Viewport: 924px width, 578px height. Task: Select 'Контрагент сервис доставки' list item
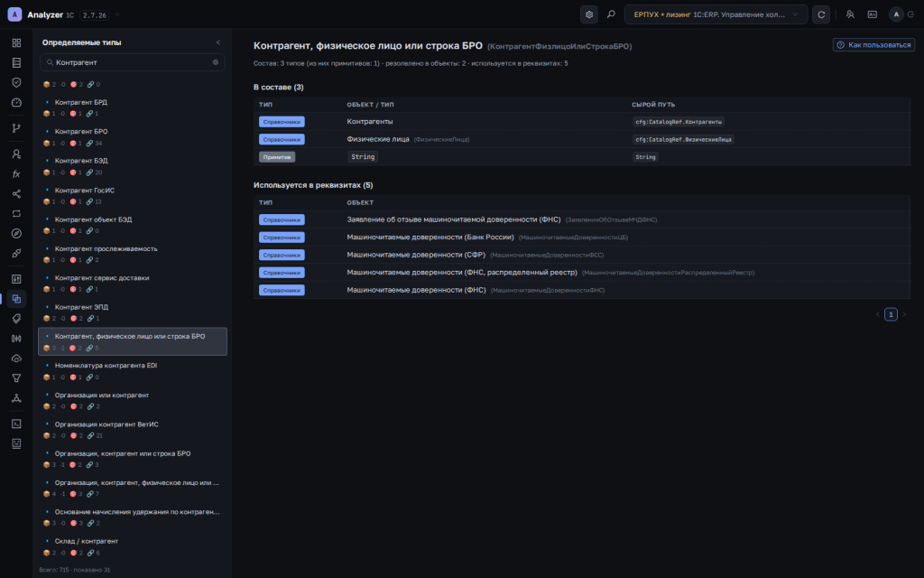(x=133, y=283)
